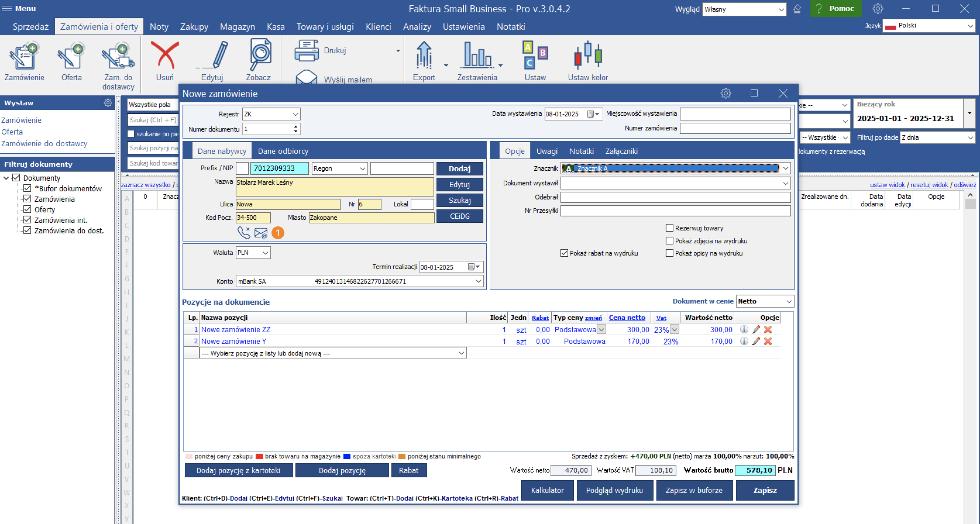The height and width of the screenshot is (524, 980).
Task: Click the info icon for Nowe zamówienie Y
Action: coord(744,341)
